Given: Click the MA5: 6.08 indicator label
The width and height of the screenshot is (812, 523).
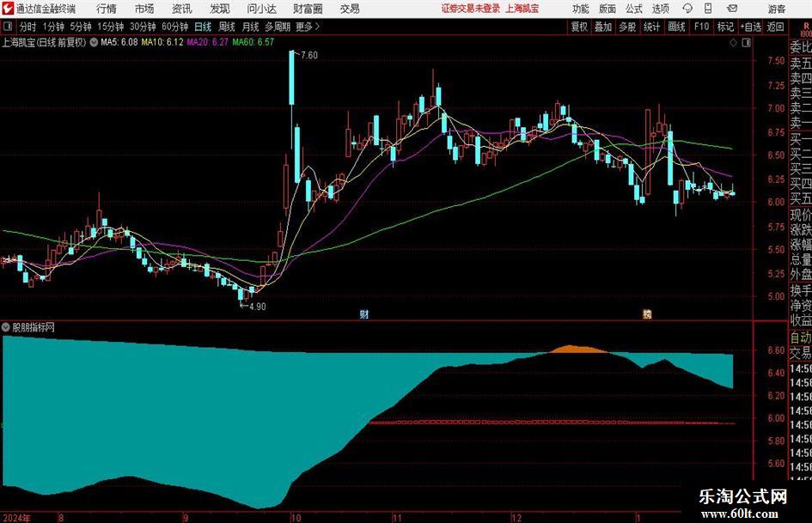Looking at the screenshot, I should pyautogui.click(x=119, y=42).
